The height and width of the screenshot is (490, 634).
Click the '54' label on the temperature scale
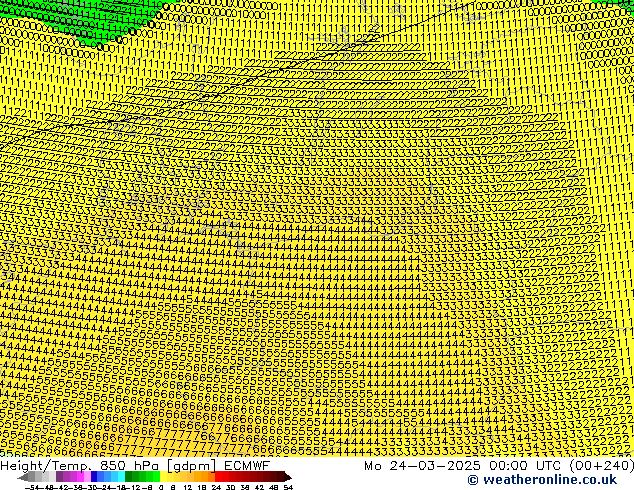tap(288, 487)
